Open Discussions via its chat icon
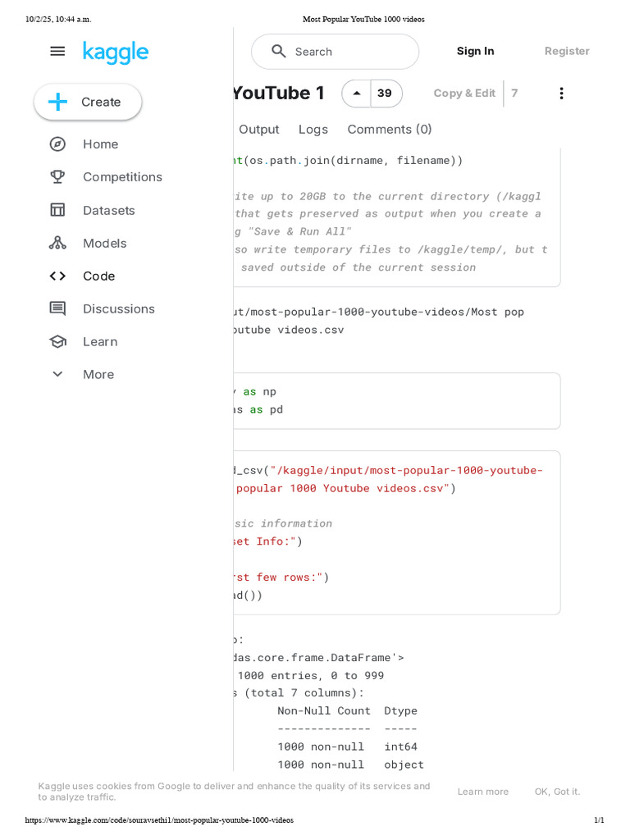The image size is (630, 840). pos(57,308)
